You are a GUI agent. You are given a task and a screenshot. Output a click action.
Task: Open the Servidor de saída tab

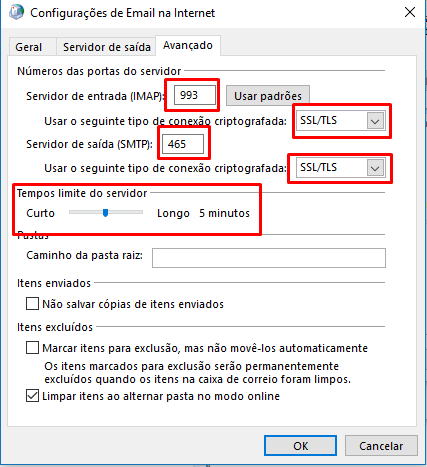[x=107, y=47]
